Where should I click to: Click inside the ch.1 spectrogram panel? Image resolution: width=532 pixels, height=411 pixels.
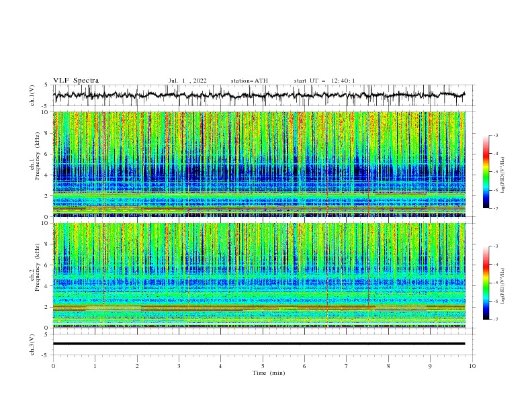[259, 164]
